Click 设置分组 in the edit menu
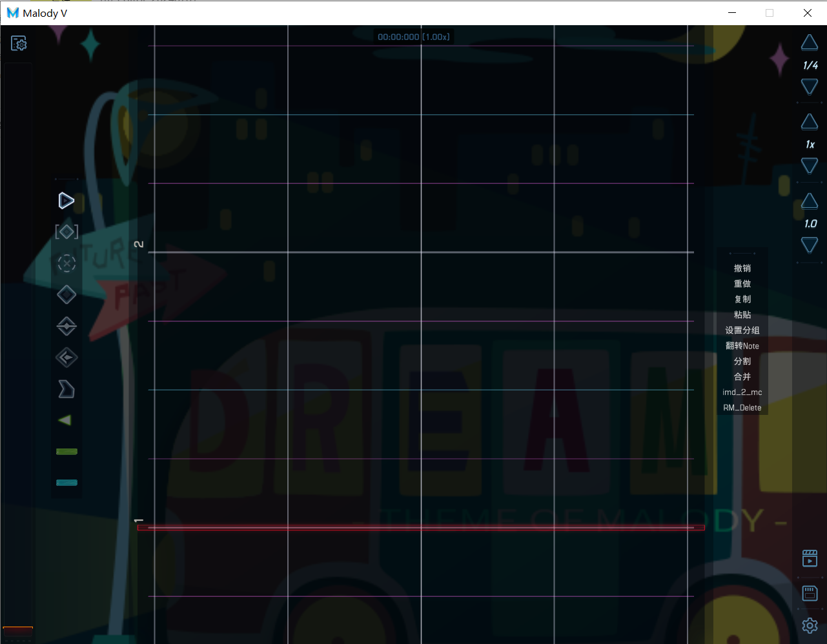The height and width of the screenshot is (644, 827). point(742,330)
